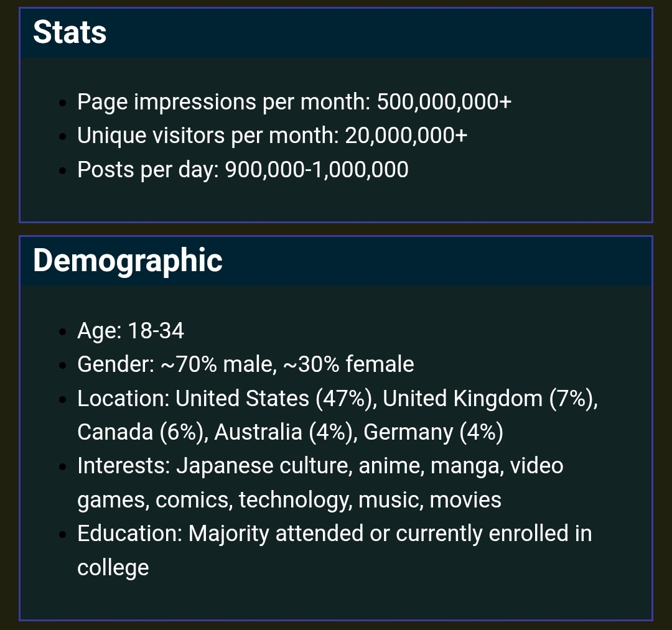Click the games, comics, technology text line
Screen dimensions: 672x630
289,500
